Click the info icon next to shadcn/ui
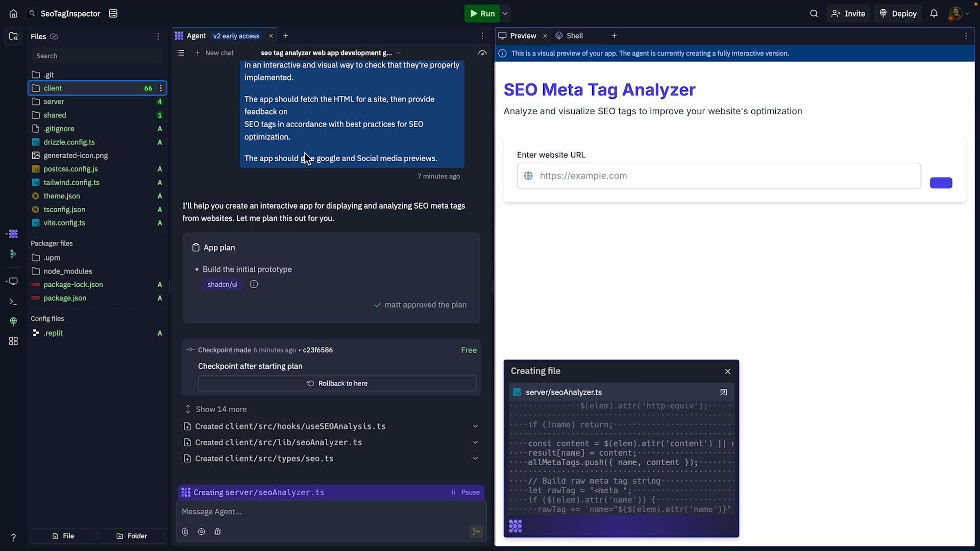 254,285
